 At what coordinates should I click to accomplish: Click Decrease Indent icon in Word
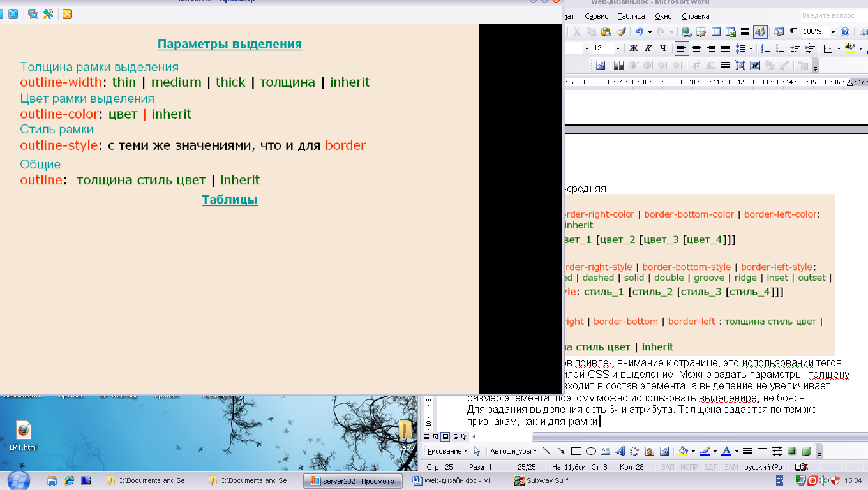[x=795, y=48]
